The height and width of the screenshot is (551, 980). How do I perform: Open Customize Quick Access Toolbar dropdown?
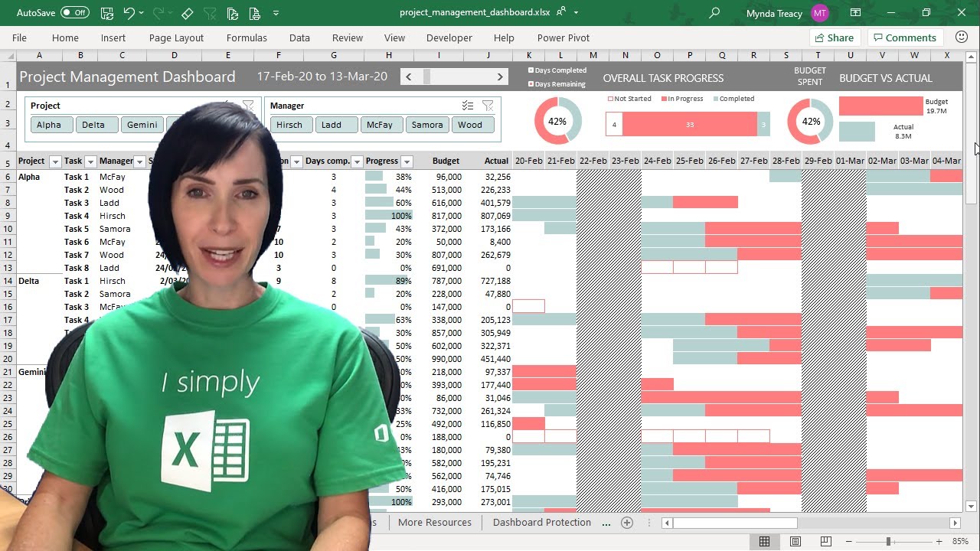(x=276, y=13)
